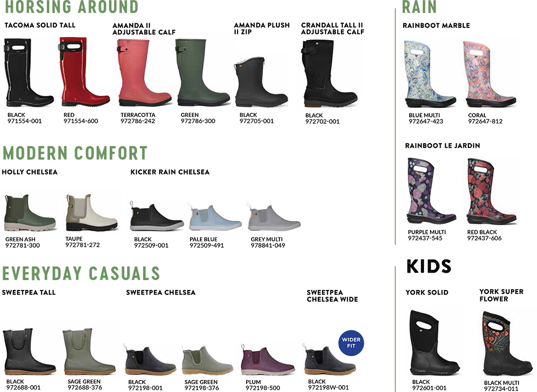Select the red Tacoma Solid Tall boot

(84, 72)
